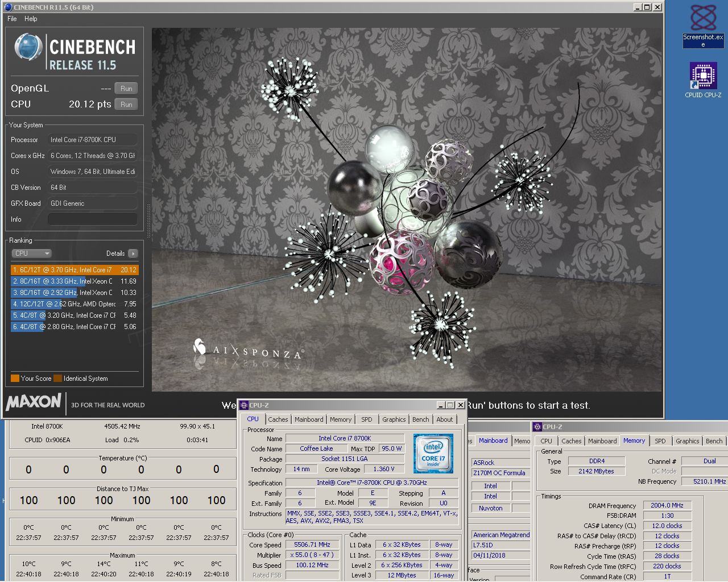Click the Processor name field in Cinebench

tap(93, 140)
